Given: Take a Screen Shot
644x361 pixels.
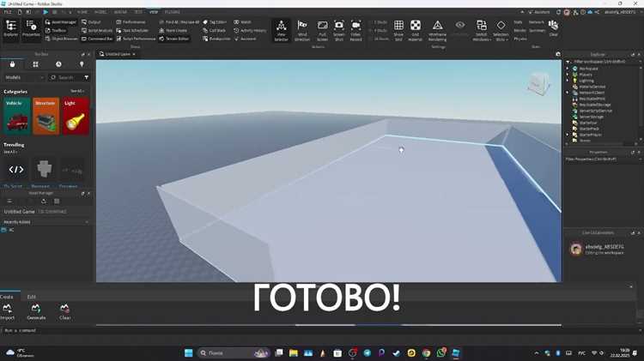Looking at the screenshot, I should tap(339, 30).
